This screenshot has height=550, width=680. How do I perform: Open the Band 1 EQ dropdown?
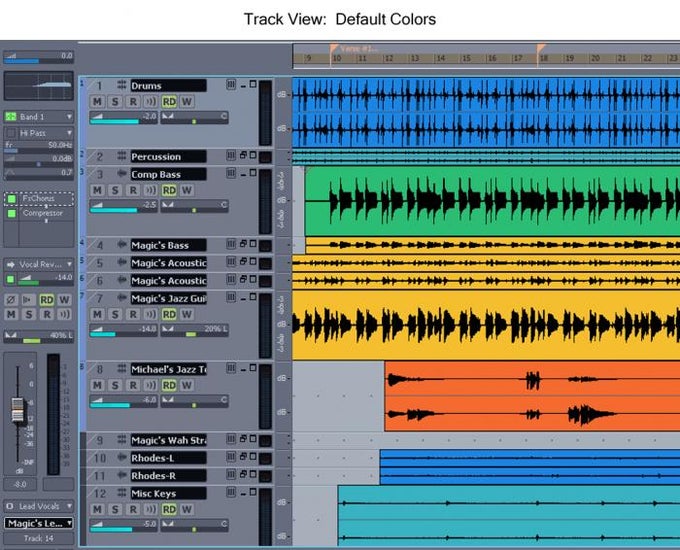click(x=69, y=117)
